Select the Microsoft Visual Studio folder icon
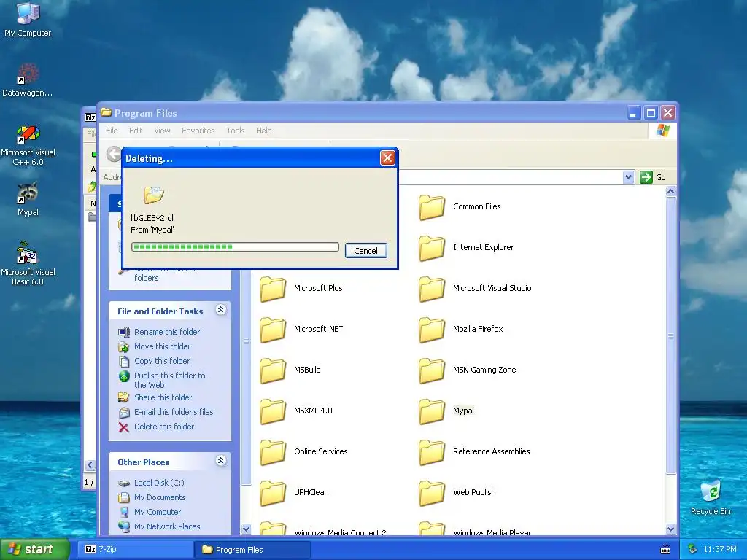Image resolution: width=747 pixels, height=560 pixels. click(x=432, y=289)
